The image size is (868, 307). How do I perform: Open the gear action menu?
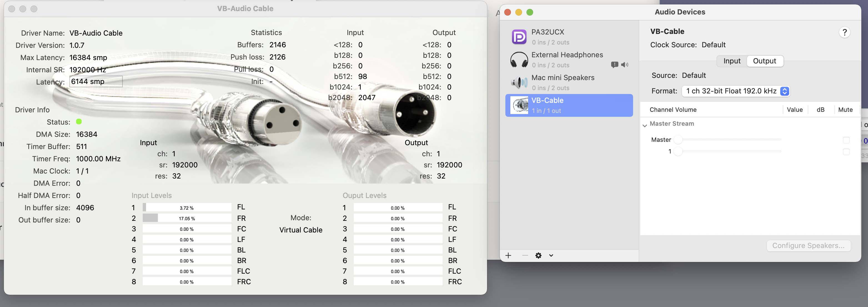[x=538, y=255]
